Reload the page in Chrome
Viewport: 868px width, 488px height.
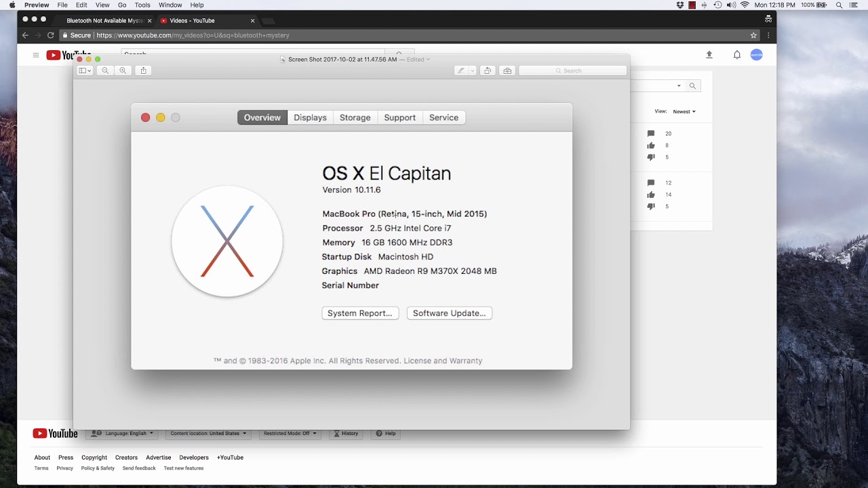click(x=50, y=35)
